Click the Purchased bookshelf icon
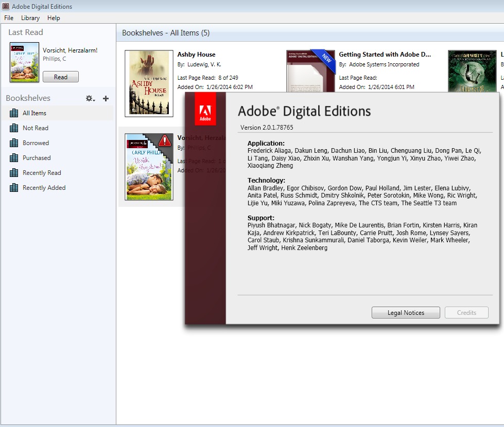 pyautogui.click(x=14, y=158)
